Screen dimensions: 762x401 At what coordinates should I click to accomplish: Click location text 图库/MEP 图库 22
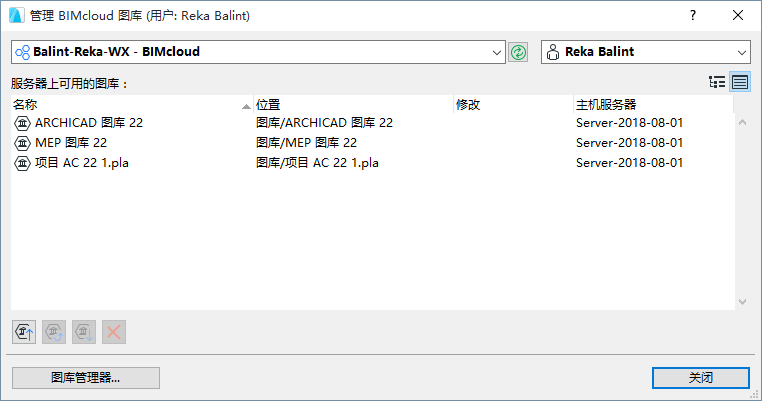point(306,142)
